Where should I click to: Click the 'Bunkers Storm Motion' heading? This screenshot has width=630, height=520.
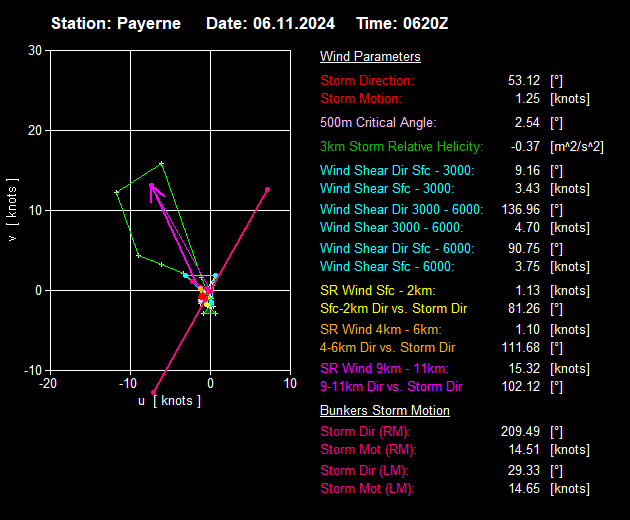tap(385, 411)
